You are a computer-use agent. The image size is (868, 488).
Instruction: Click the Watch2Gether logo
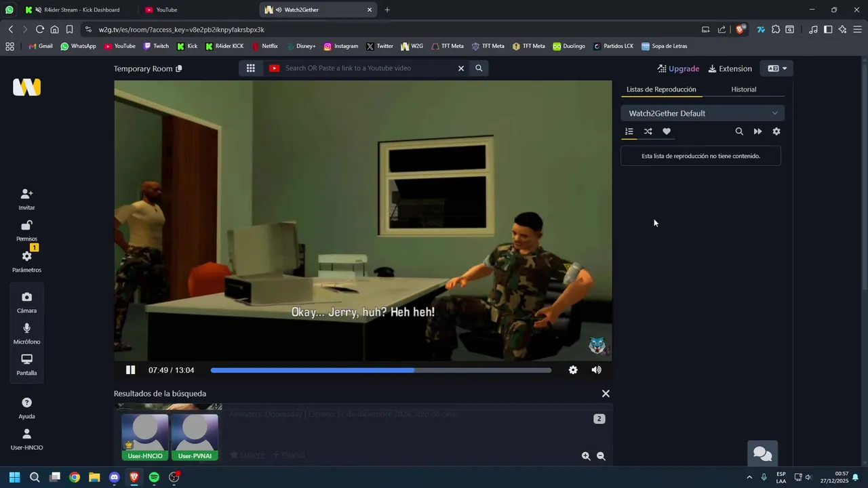point(27,87)
